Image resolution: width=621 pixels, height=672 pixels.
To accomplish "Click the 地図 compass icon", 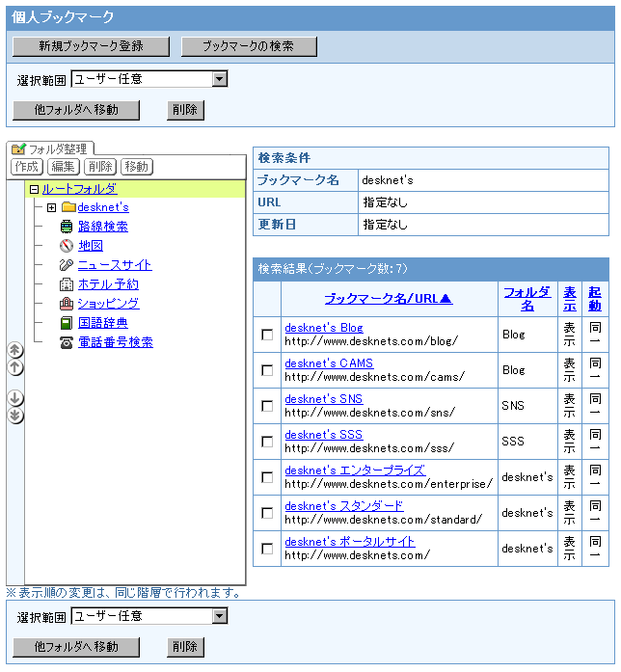I will coord(67,246).
